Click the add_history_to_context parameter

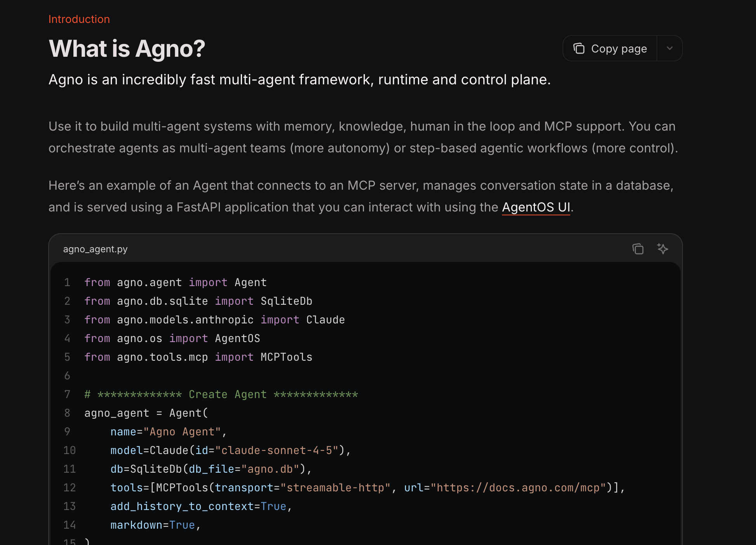click(182, 507)
